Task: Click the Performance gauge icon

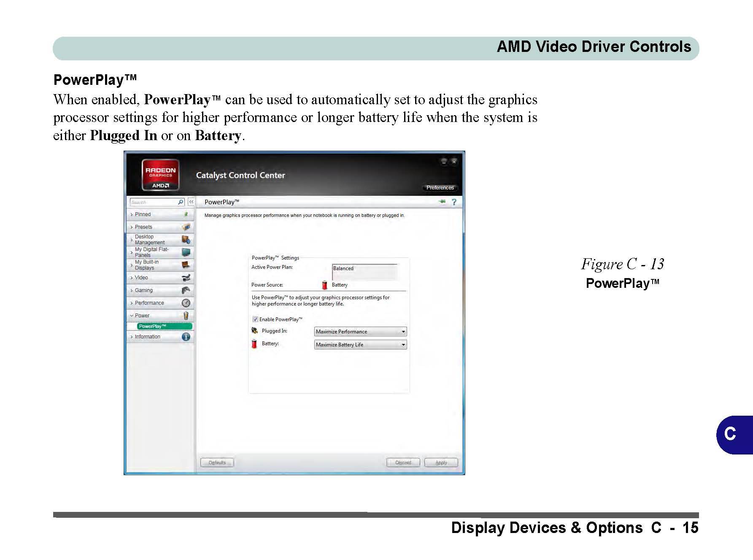Action: [x=186, y=303]
